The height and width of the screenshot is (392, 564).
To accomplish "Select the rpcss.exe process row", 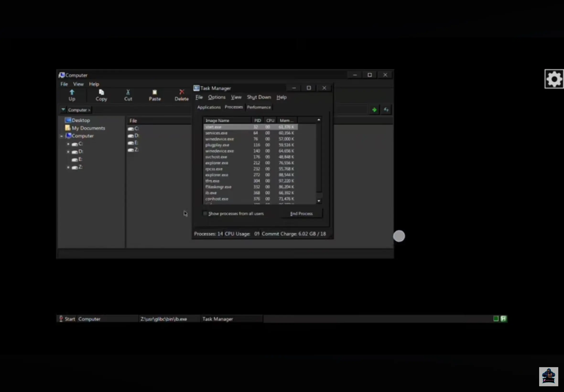I will point(251,169).
